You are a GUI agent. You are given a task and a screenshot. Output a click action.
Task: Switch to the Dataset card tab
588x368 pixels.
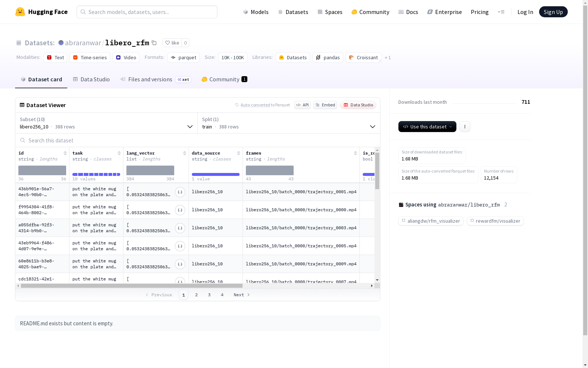(x=41, y=79)
